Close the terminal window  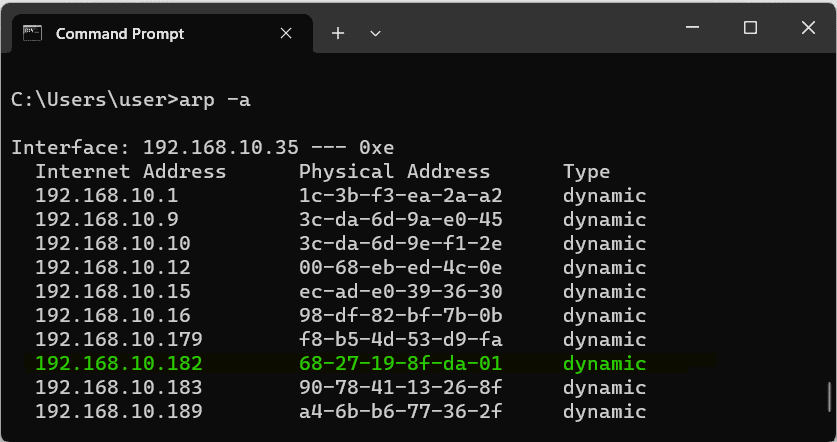pos(808,29)
